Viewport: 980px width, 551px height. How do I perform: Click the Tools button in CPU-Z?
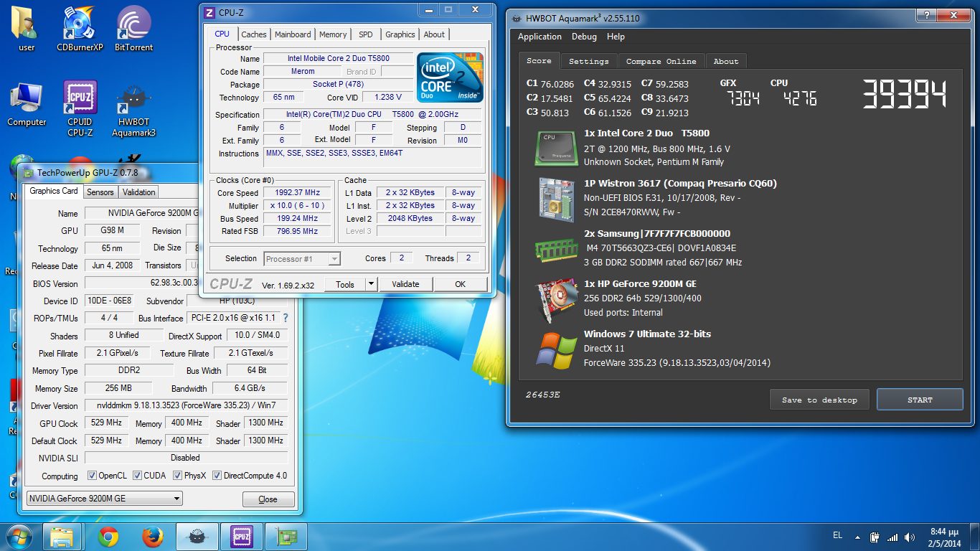pos(345,284)
